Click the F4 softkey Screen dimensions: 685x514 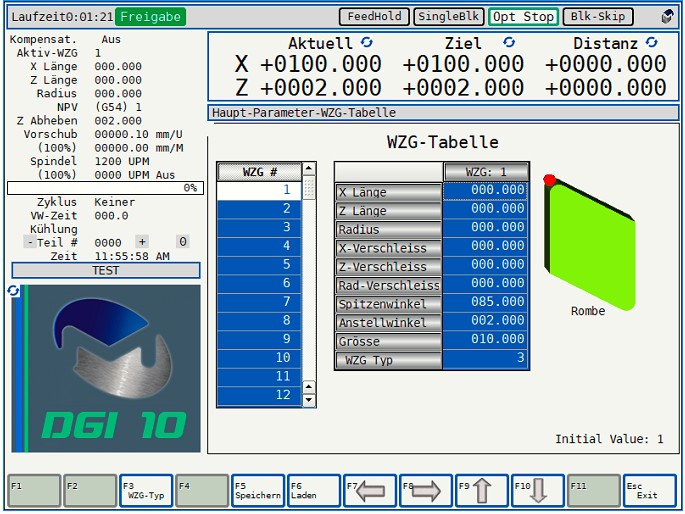coord(202,490)
